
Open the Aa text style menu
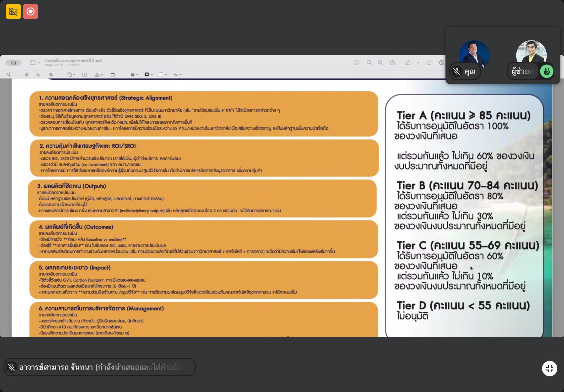(177, 75)
